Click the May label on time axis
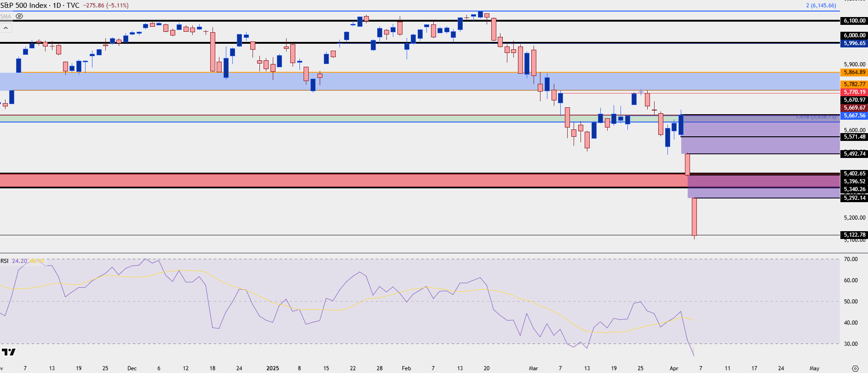 pos(814,368)
